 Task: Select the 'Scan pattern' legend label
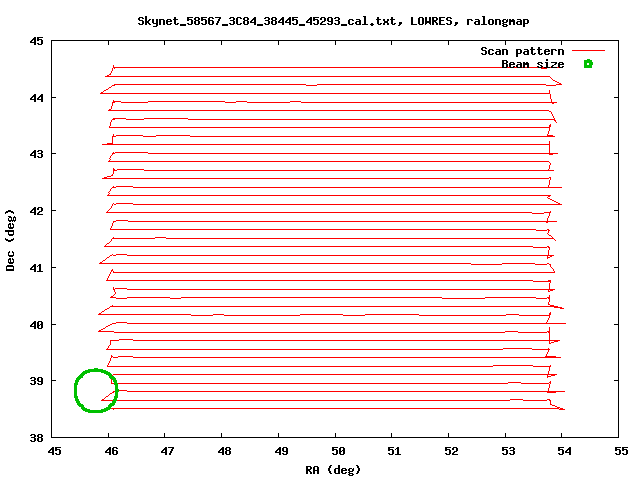[x=522, y=51]
